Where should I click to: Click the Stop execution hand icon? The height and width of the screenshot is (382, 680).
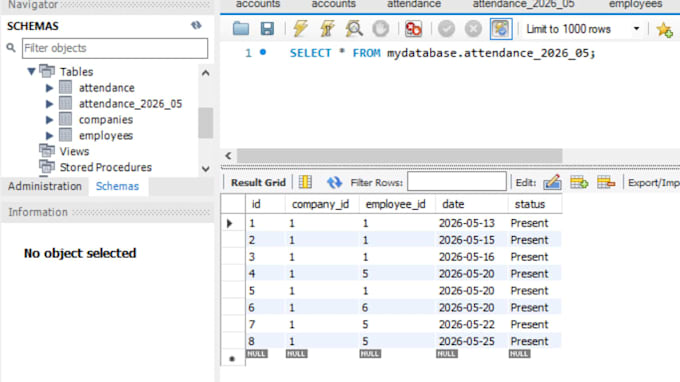pyautogui.click(x=381, y=29)
